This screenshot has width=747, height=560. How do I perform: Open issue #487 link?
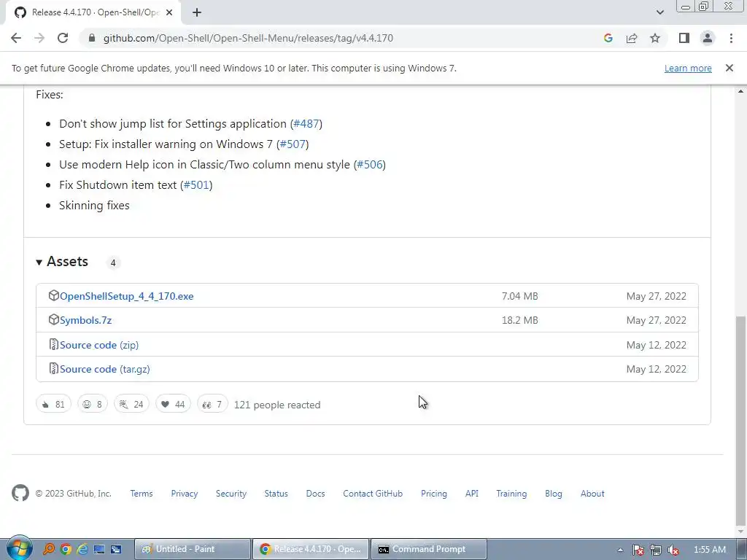pyautogui.click(x=306, y=124)
